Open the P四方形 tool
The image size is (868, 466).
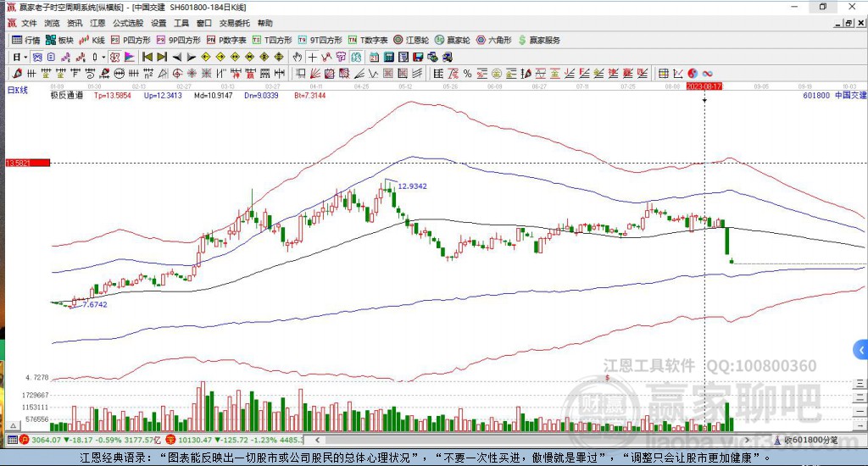pyautogui.click(x=131, y=40)
